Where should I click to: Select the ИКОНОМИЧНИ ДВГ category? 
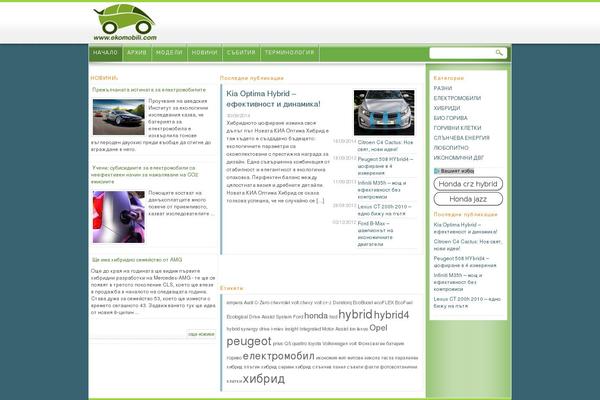(x=459, y=158)
